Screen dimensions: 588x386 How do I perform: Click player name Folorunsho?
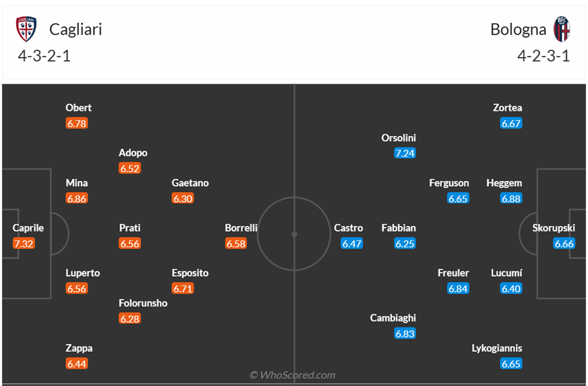click(x=143, y=303)
